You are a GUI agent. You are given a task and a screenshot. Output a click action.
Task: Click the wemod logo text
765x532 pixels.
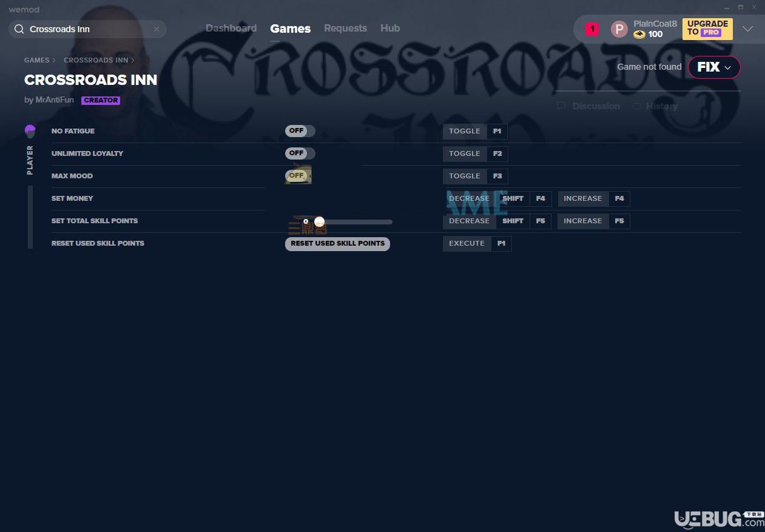point(24,10)
